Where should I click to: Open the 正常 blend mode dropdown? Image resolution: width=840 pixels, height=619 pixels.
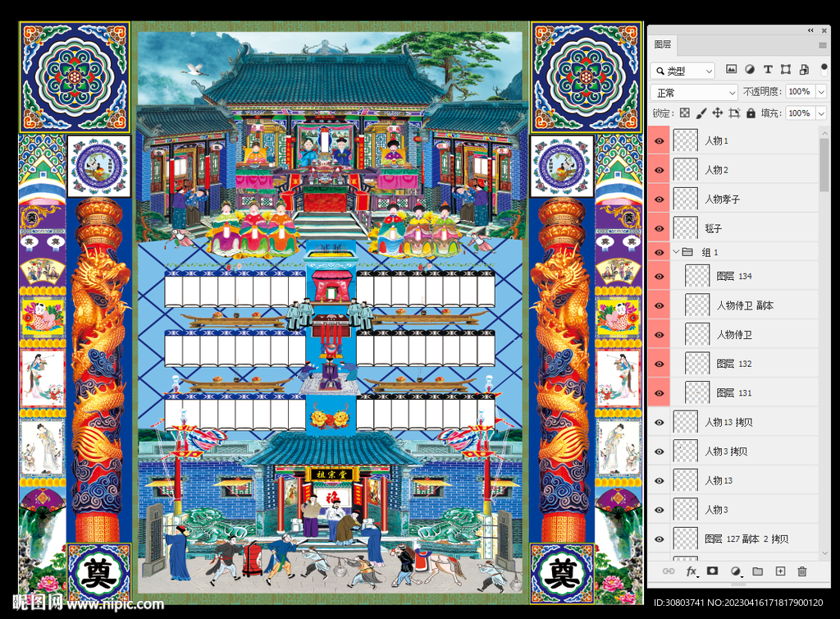[x=694, y=93]
